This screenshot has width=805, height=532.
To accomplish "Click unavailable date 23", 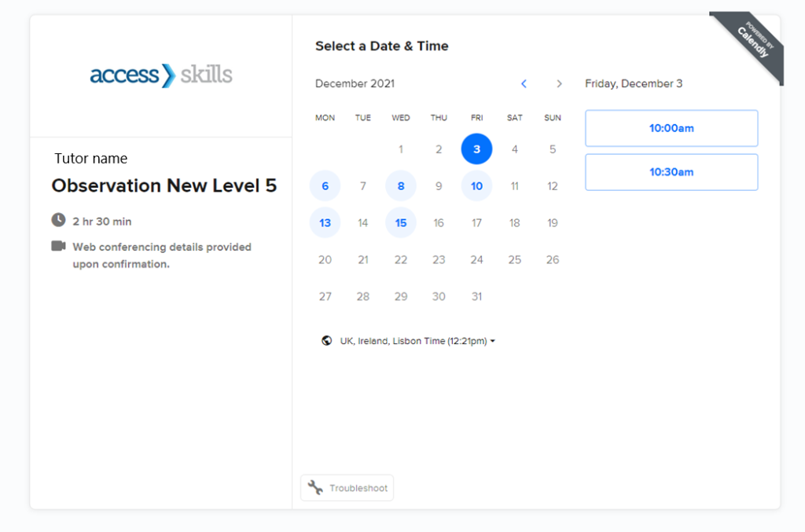I will click(x=439, y=260).
